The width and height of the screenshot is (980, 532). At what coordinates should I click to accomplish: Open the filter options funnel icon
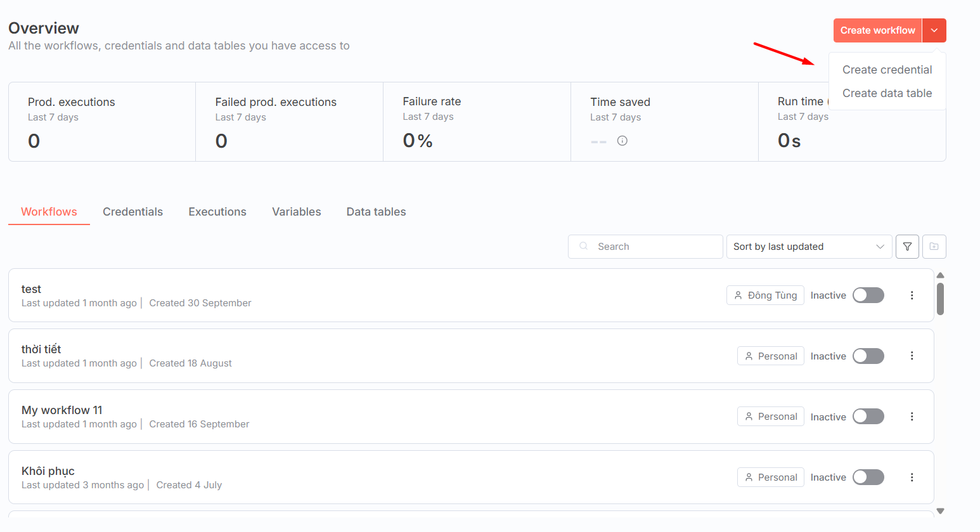(907, 247)
